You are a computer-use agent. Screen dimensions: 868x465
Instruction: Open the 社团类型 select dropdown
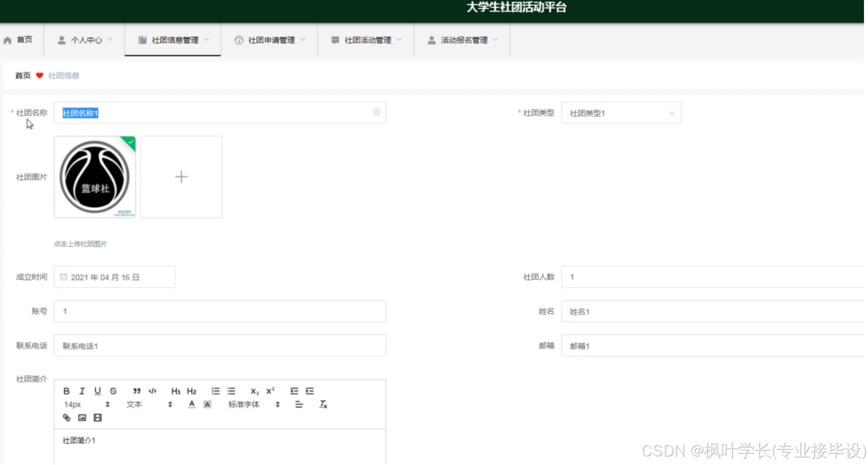coord(621,113)
